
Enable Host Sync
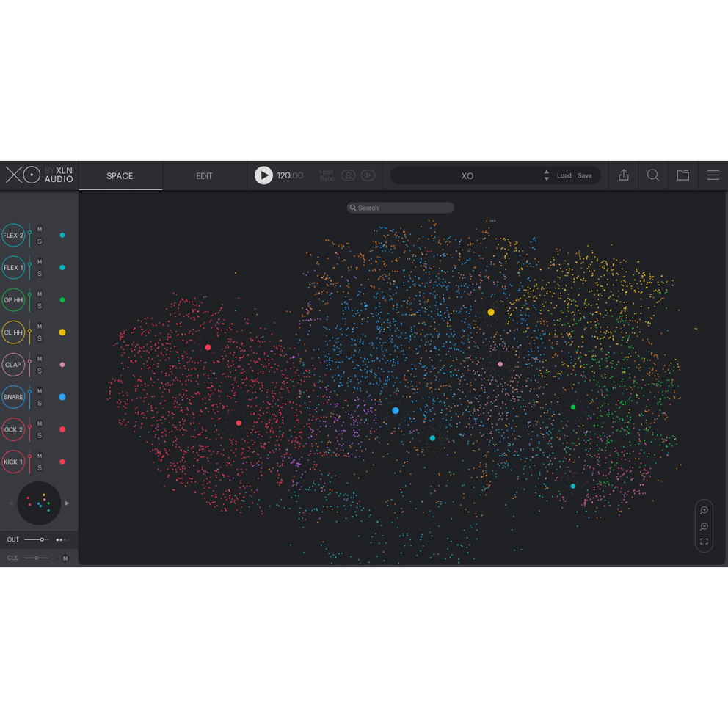click(326, 175)
